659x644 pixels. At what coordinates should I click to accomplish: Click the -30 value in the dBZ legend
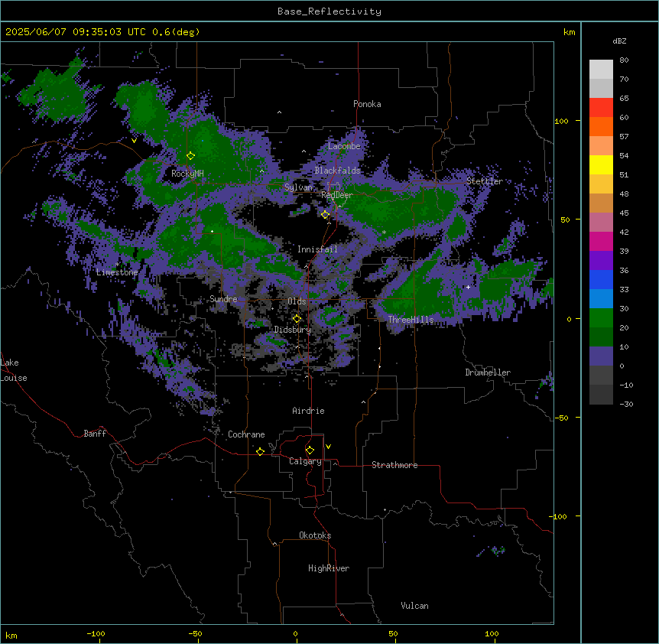626,405
